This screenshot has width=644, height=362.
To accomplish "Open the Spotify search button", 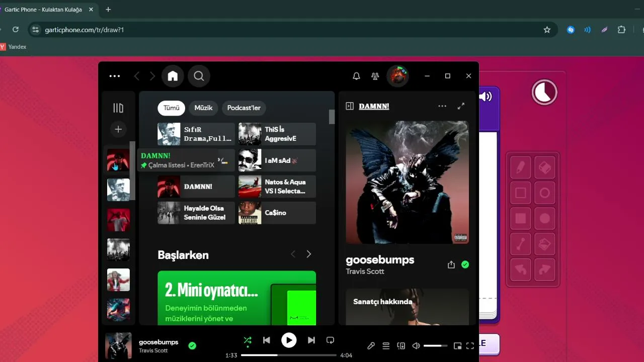I will pyautogui.click(x=199, y=76).
